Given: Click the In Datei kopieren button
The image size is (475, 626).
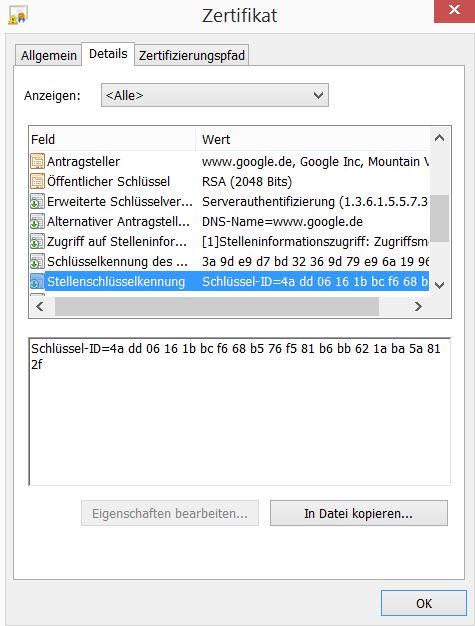Looking at the screenshot, I should 358,513.
